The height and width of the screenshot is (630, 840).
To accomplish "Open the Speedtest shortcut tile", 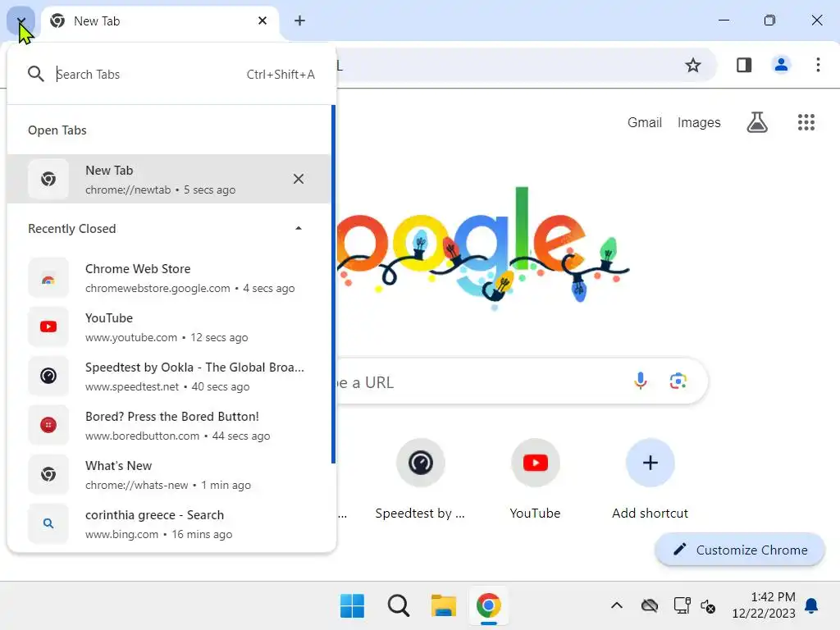I will [x=421, y=479].
